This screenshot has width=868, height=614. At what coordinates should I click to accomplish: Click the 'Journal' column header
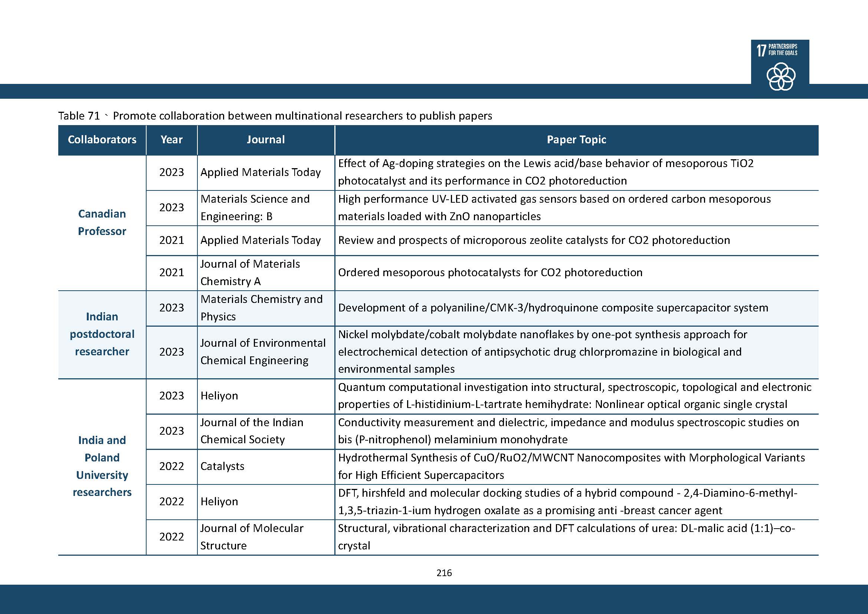click(x=266, y=140)
